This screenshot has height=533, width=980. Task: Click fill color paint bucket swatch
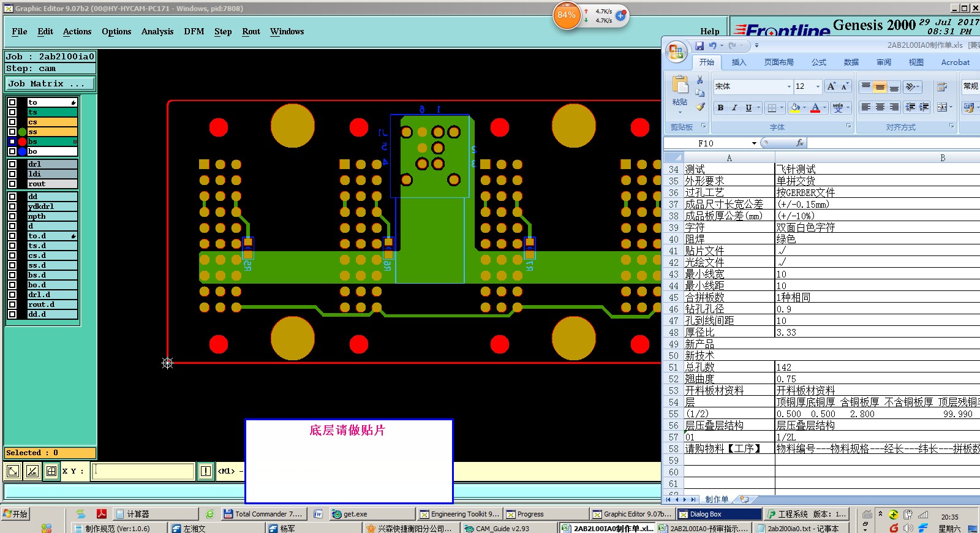coord(795,108)
